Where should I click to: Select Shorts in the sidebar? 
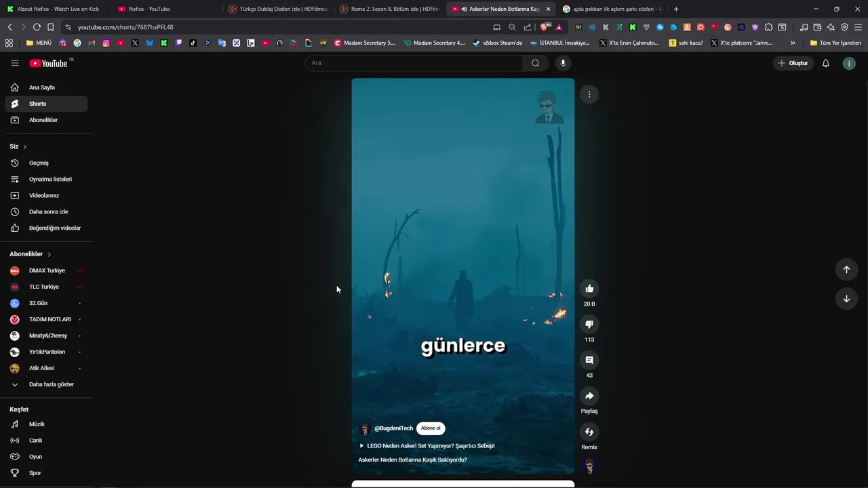pyautogui.click(x=46, y=104)
